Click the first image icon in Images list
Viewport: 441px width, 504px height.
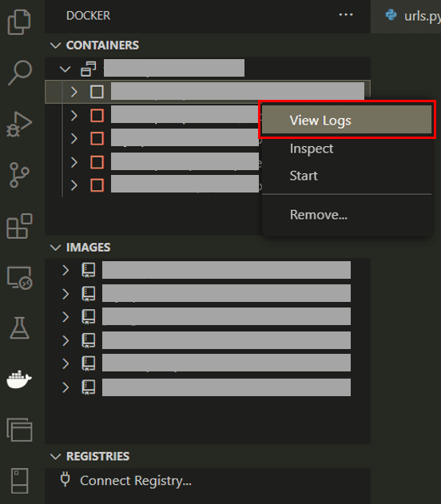click(89, 270)
